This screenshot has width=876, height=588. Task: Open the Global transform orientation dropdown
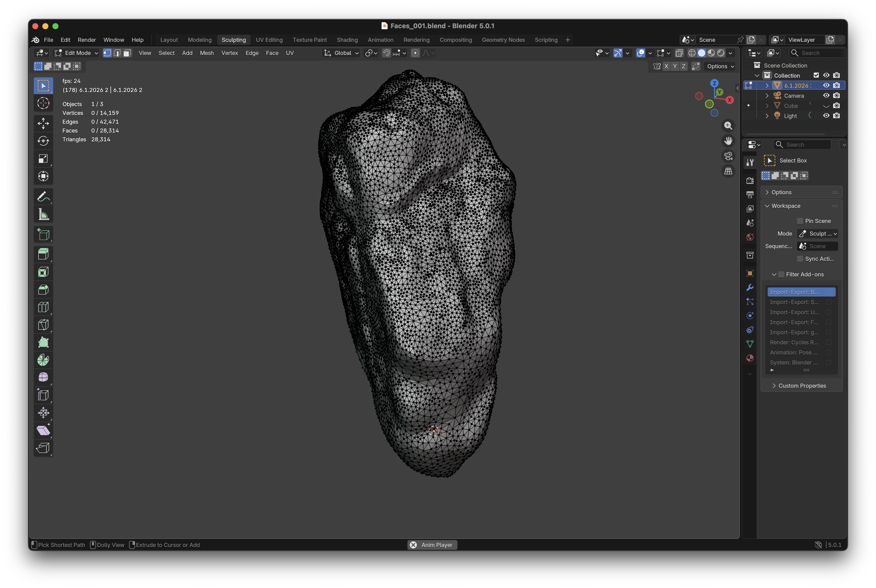pyautogui.click(x=341, y=53)
